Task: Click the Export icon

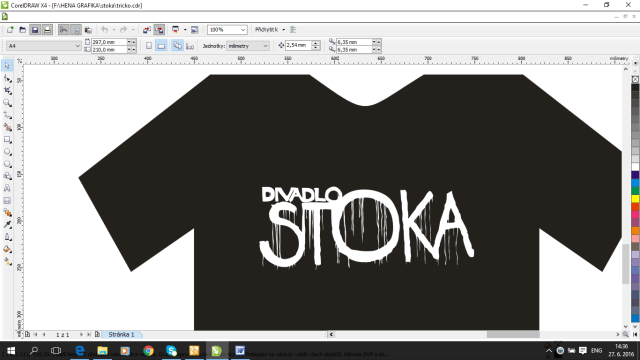Action: pyautogui.click(x=159, y=30)
